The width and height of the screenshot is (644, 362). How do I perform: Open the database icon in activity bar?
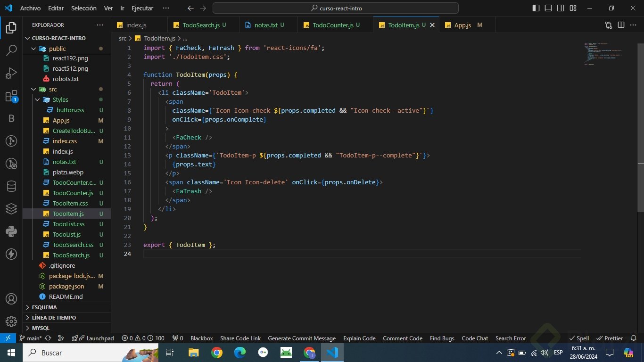click(11, 186)
